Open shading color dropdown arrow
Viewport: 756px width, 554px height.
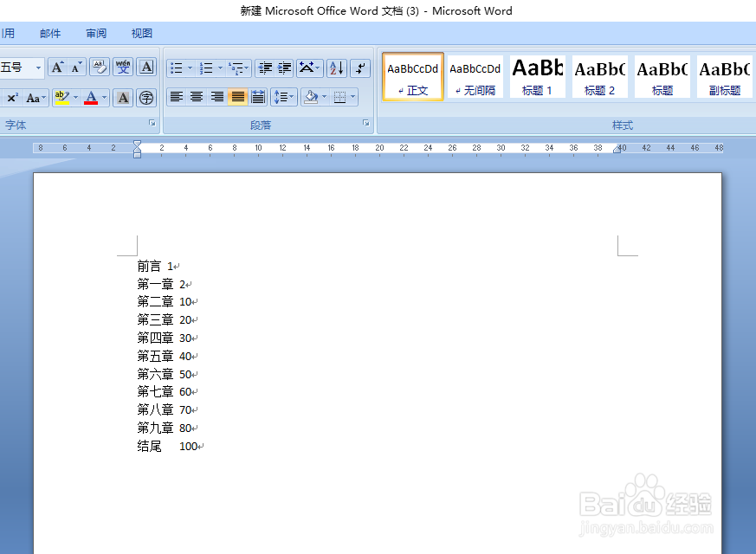pos(325,97)
